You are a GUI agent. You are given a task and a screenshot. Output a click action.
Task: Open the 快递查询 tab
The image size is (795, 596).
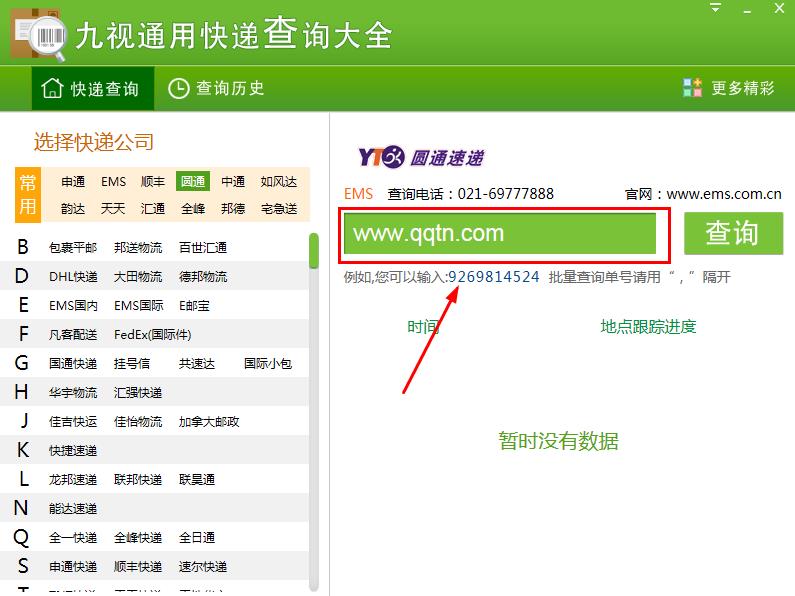pyautogui.click(x=93, y=89)
